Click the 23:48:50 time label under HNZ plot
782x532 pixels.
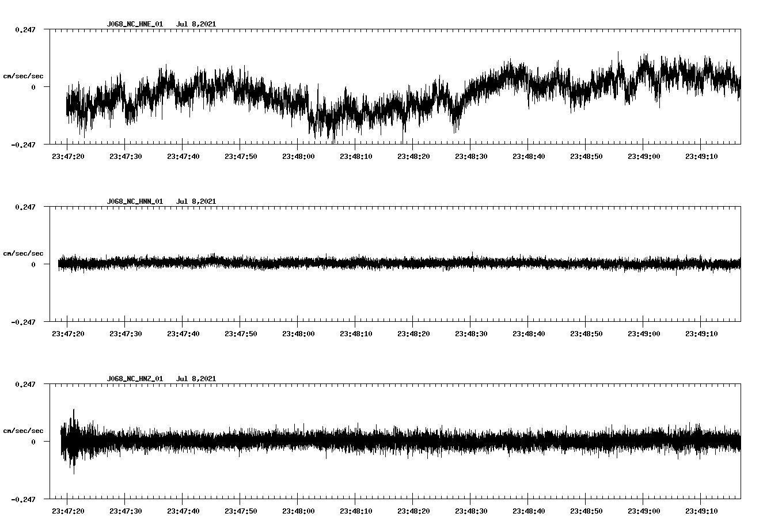[x=586, y=511]
